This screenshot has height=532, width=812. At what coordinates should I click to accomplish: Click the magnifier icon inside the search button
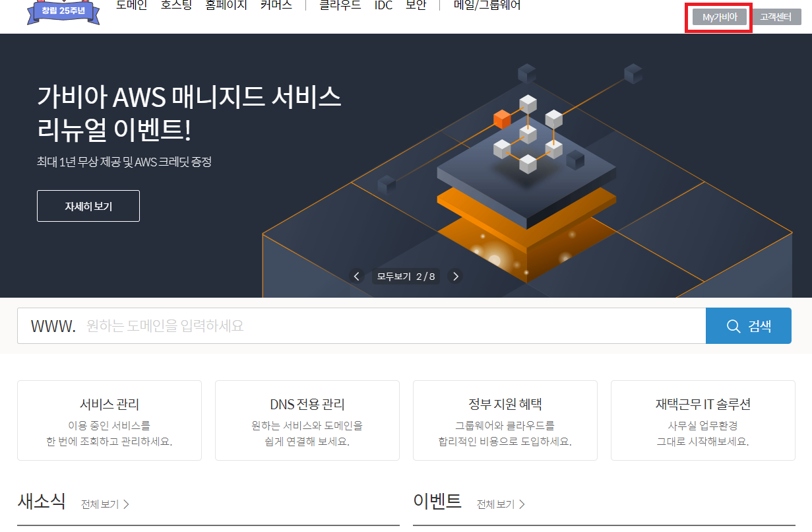point(734,325)
